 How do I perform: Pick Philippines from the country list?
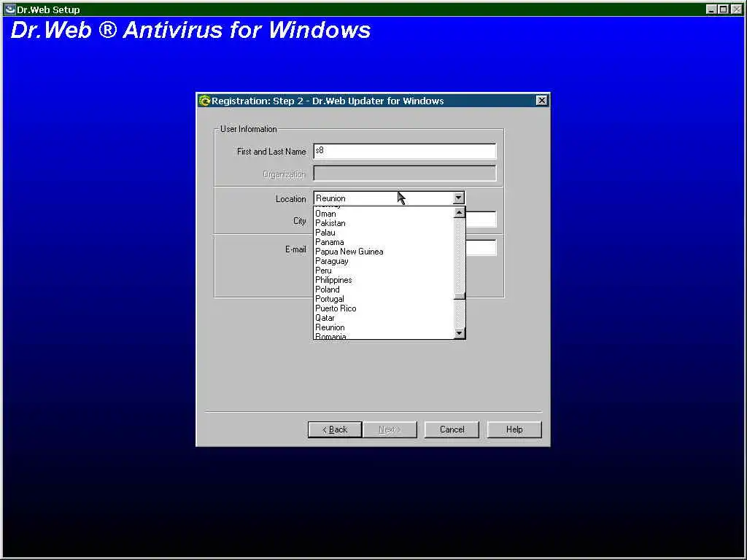tap(384, 280)
